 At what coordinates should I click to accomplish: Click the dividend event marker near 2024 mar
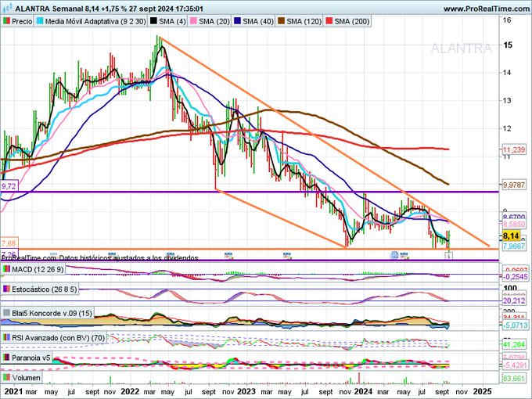click(x=394, y=254)
